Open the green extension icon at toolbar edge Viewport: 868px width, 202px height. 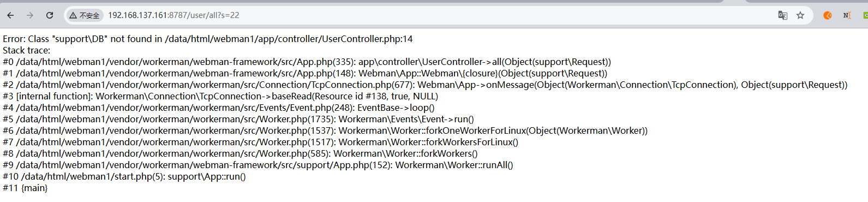coord(865,15)
